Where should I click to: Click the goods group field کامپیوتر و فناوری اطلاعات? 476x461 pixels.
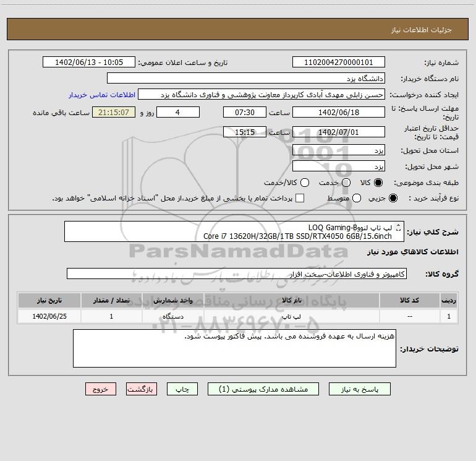[x=237, y=274]
